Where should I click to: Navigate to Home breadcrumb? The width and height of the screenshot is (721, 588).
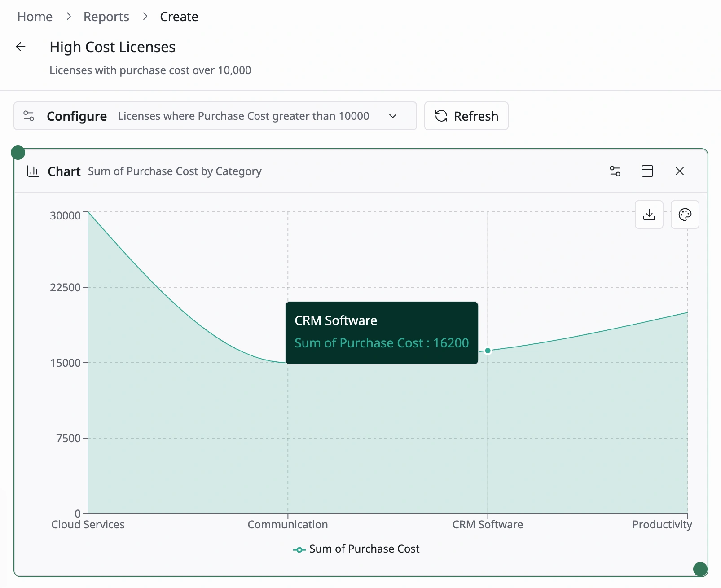(x=35, y=17)
